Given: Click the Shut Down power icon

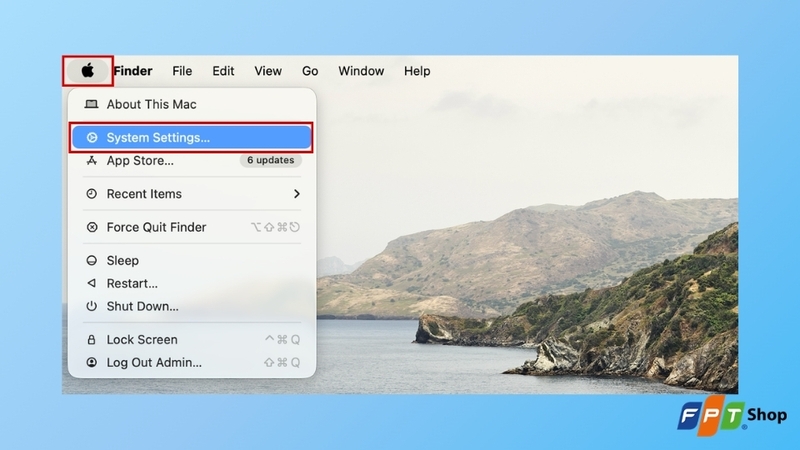Looking at the screenshot, I should [92, 306].
